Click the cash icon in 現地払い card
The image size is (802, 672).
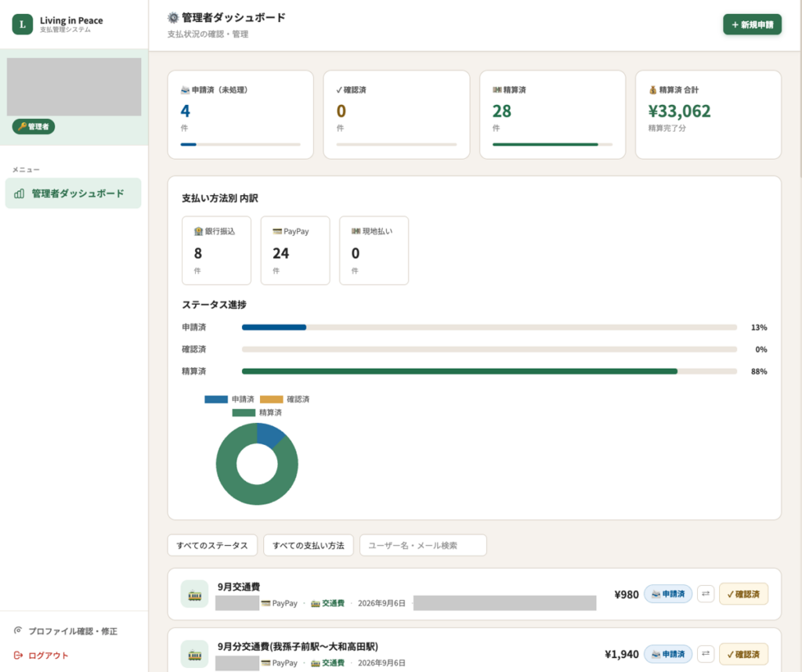pos(356,231)
